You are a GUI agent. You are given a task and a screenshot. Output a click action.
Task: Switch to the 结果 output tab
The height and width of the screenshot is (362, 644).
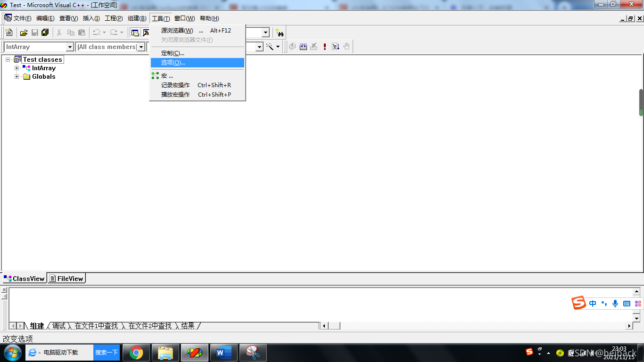[188, 326]
